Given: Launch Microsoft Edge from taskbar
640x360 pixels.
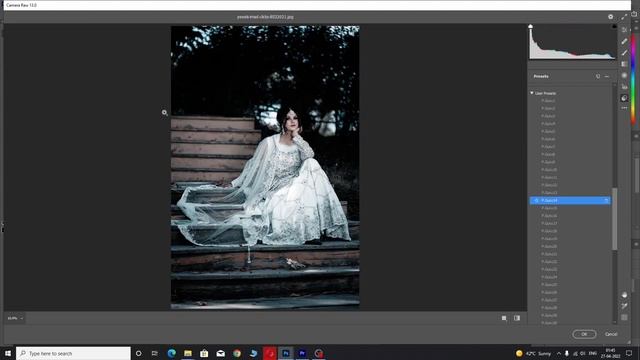Looking at the screenshot, I should tap(171, 353).
